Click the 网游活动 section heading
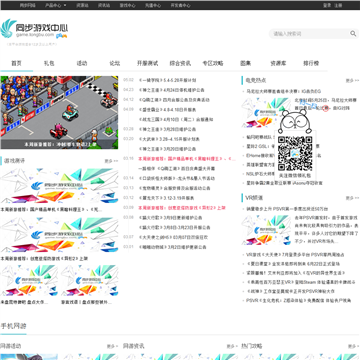This screenshot has width=360, height=360. point(10,346)
